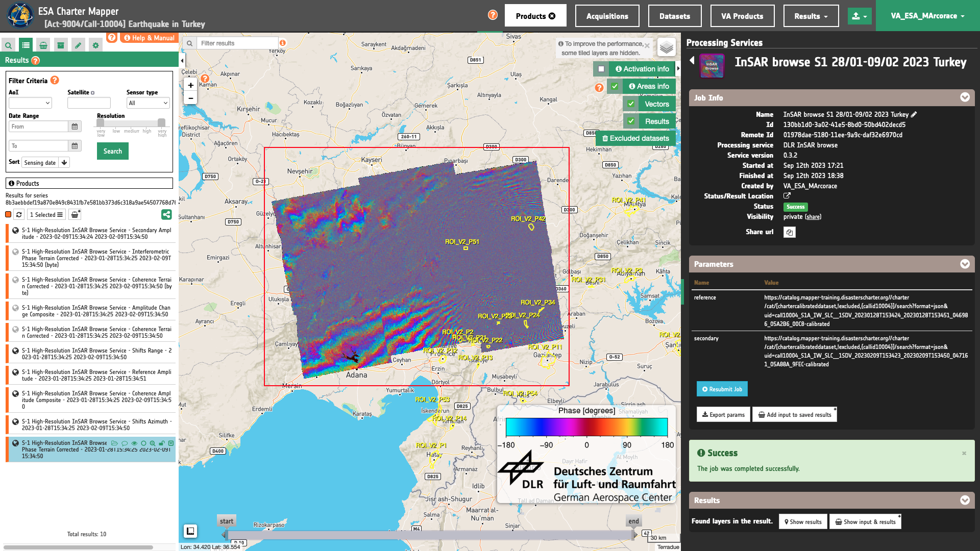Collapse the Results section in job panel
The width and height of the screenshot is (980, 551).
coord(965,500)
